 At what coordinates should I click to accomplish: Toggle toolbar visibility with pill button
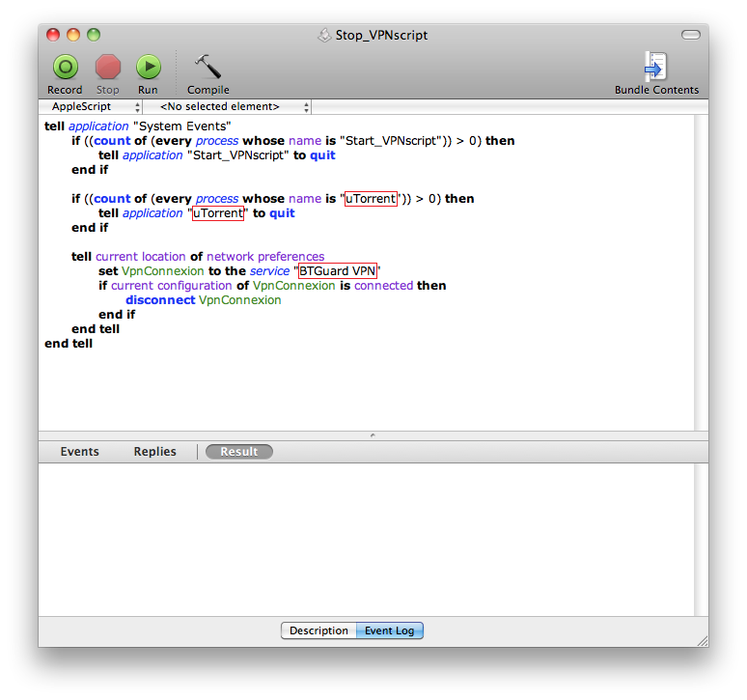click(x=690, y=35)
